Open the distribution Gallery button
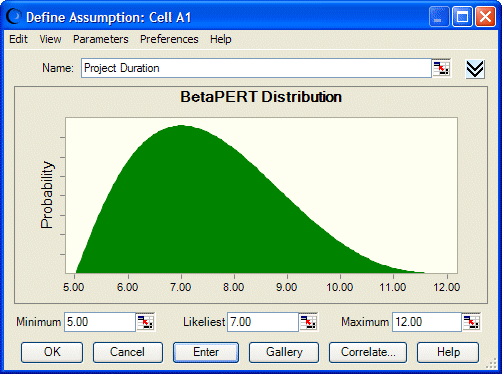 284,352
